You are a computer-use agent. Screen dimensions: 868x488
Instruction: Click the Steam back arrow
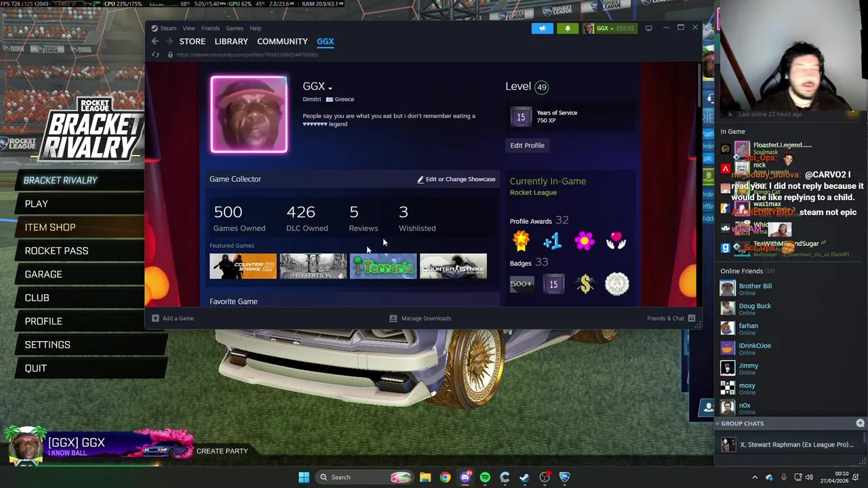coord(155,41)
